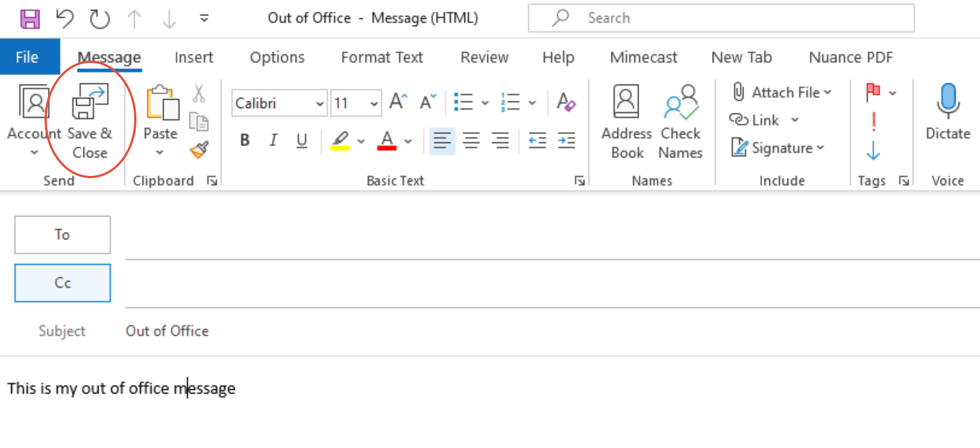Open the Format Text tab
The height and width of the screenshot is (448, 980).
[x=382, y=57]
